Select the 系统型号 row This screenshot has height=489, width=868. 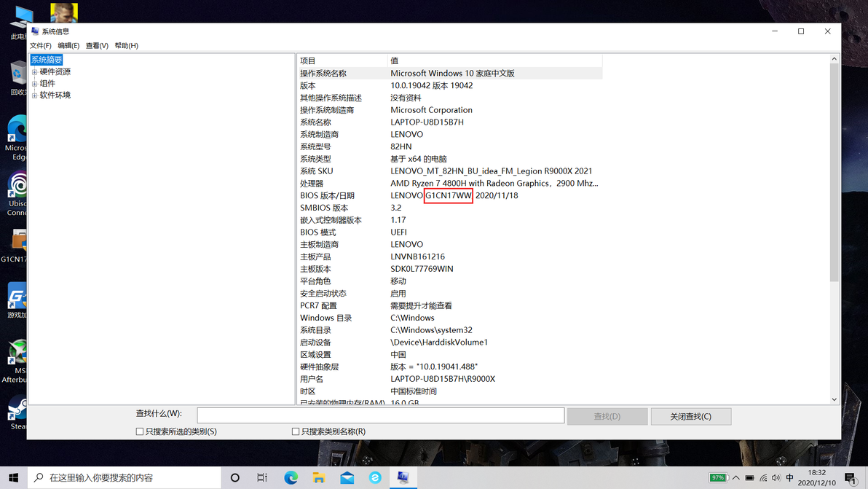click(449, 146)
